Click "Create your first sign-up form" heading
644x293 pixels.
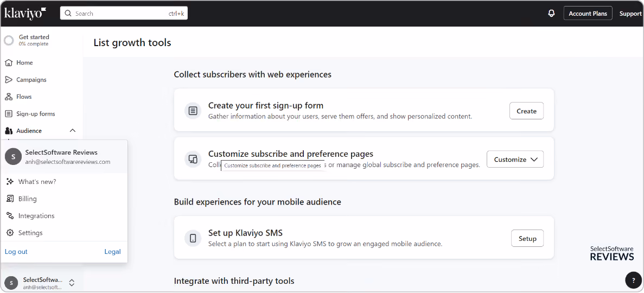pyautogui.click(x=266, y=106)
